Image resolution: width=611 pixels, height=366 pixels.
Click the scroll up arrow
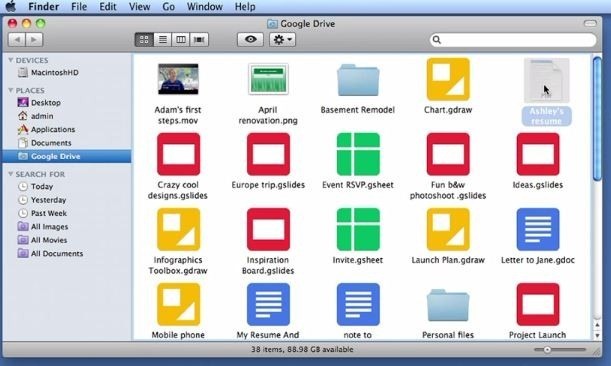[x=597, y=325]
